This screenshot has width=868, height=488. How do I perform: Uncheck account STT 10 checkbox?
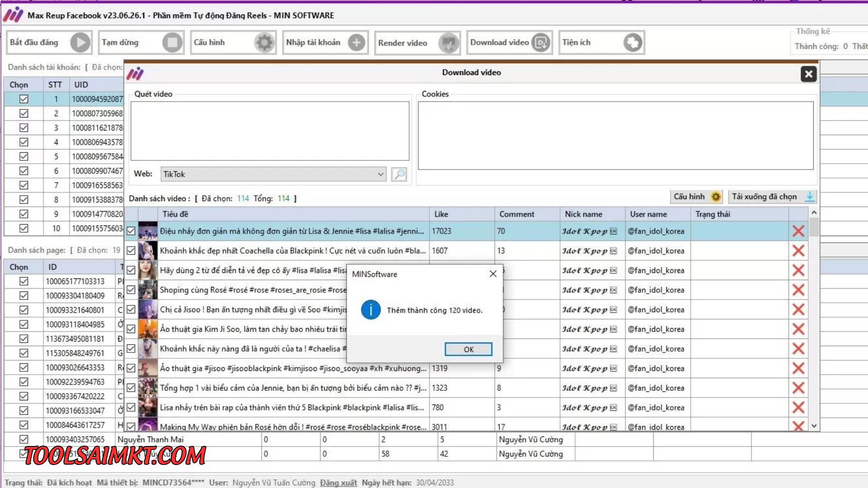point(24,228)
